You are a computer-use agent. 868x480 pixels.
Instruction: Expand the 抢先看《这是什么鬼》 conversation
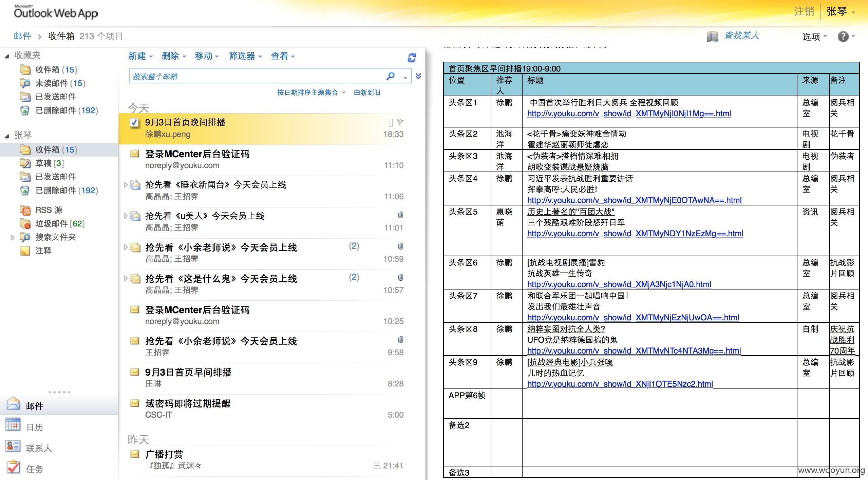coord(126,278)
